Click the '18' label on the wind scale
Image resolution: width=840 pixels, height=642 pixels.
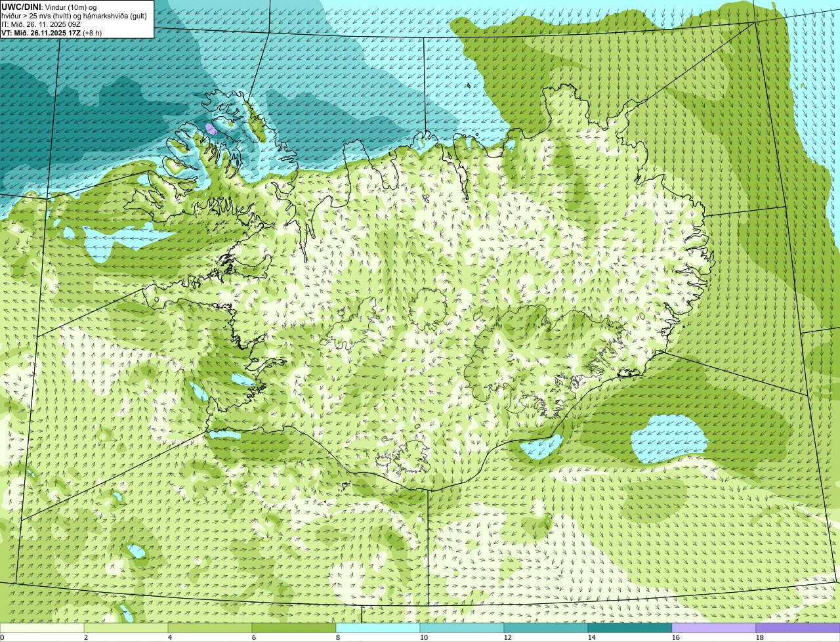point(760,637)
